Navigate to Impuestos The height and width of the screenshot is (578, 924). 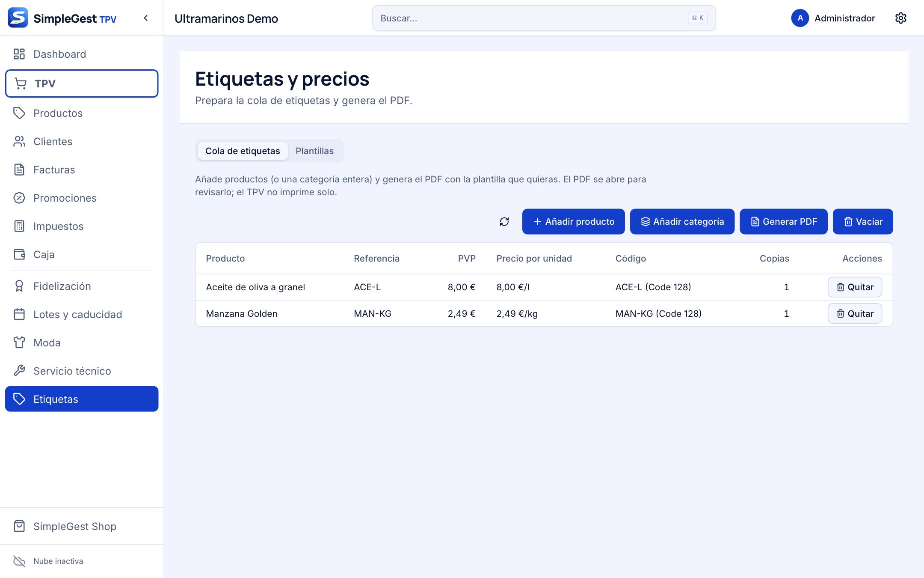tap(82, 226)
